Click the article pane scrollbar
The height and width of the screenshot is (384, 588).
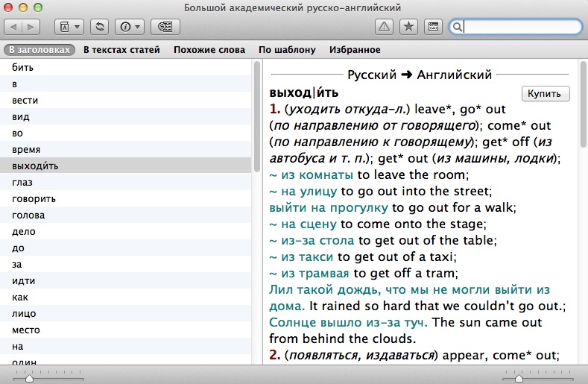tap(584, 105)
